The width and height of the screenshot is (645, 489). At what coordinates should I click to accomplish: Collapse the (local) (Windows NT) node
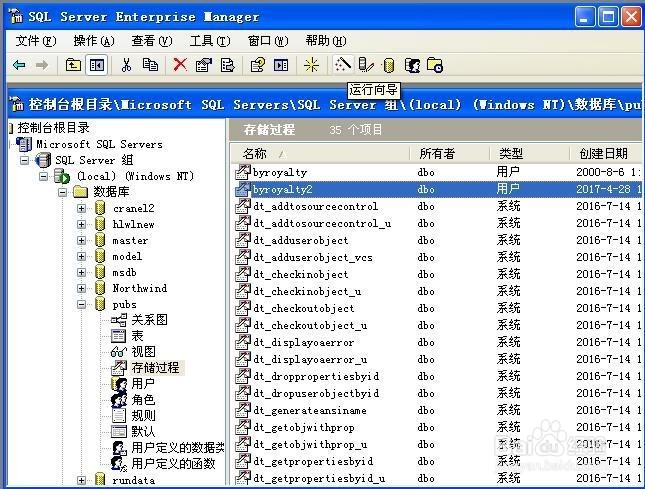(x=43, y=176)
